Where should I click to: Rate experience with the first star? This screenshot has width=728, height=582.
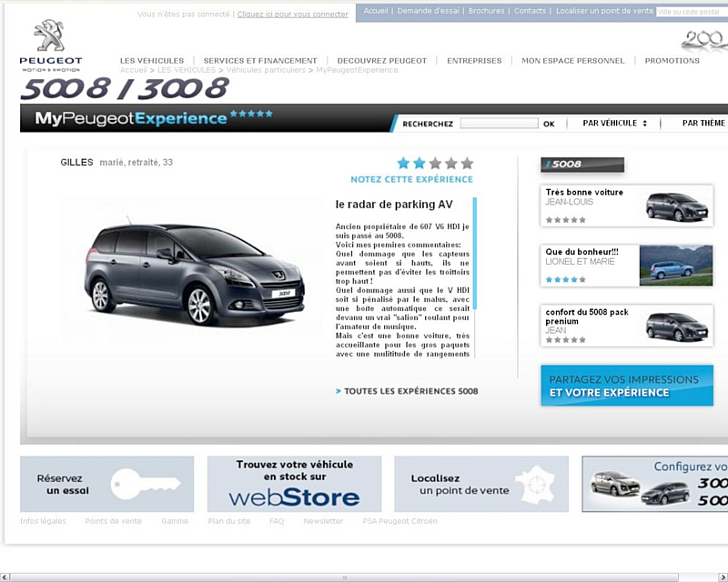coord(403,163)
